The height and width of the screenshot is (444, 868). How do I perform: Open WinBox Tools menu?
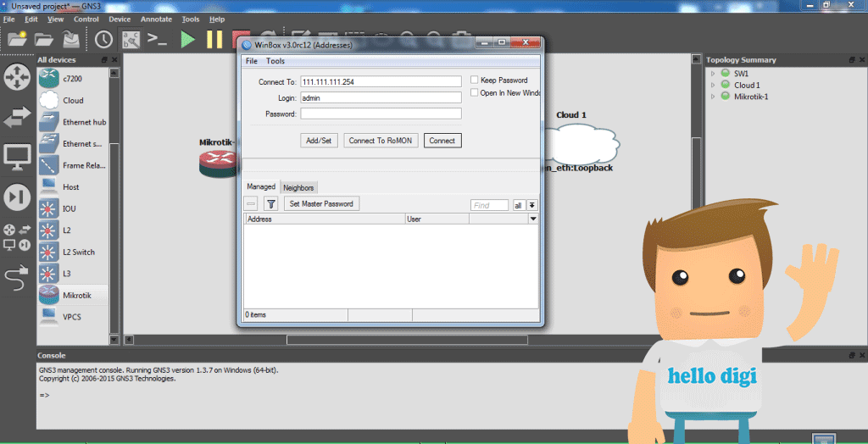tap(275, 61)
